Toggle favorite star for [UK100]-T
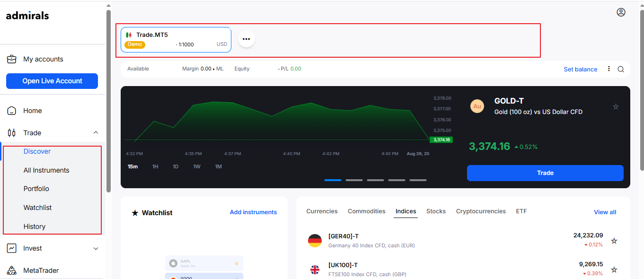644x279 pixels. pos(614,270)
